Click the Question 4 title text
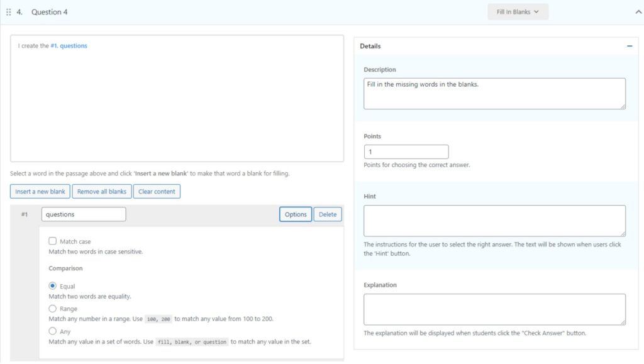 50,12
